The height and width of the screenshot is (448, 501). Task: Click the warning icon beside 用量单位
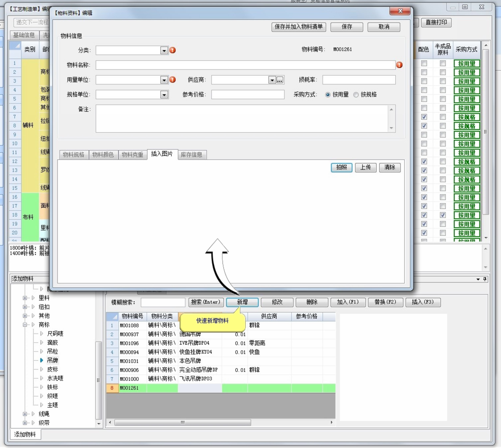point(173,80)
